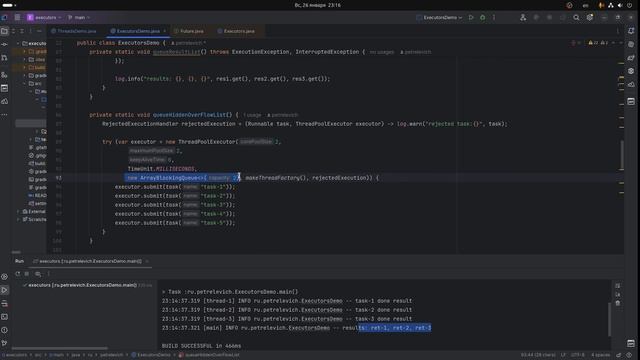The image size is (640, 360).
Task: Open the AI Assistant icon in right sidebar
Action: coord(631,44)
